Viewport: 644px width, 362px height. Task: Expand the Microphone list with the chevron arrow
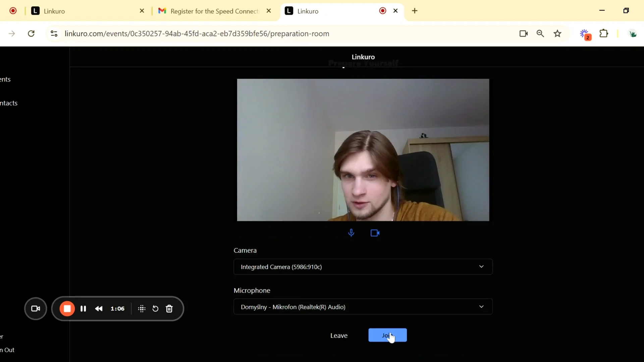coord(481,307)
